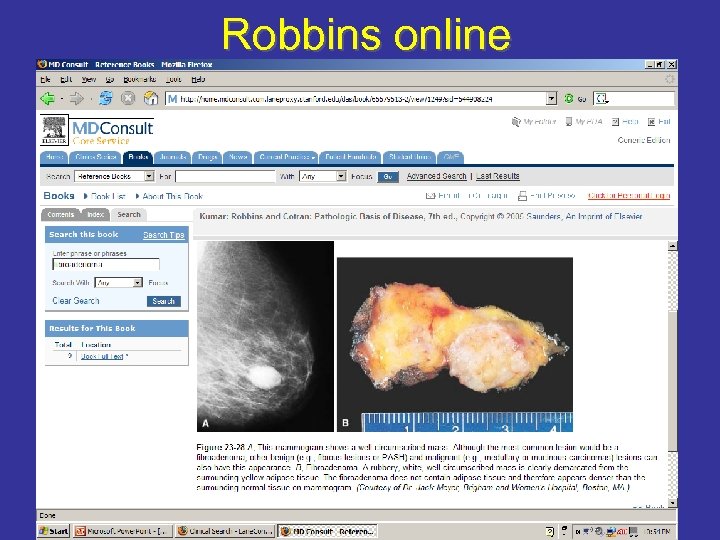
Task: Select the Drugs navigation tab
Action: 207,157
